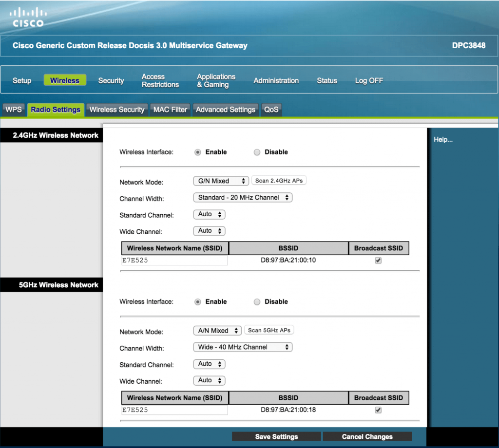Viewport: 499px width, 448px height.
Task: Open the Setup menu tab
Action: (21, 80)
